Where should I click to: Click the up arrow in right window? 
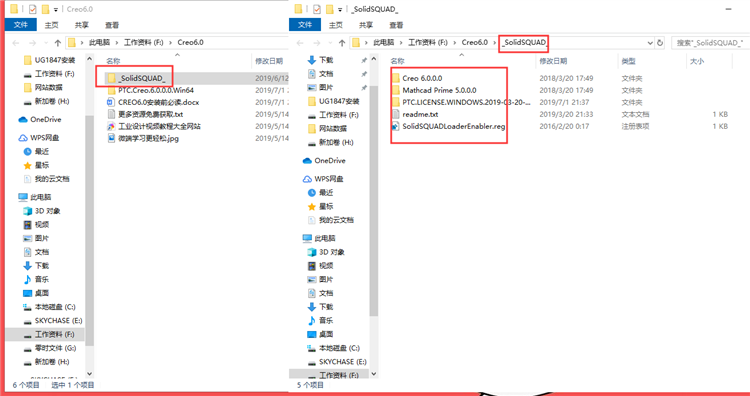click(342, 43)
